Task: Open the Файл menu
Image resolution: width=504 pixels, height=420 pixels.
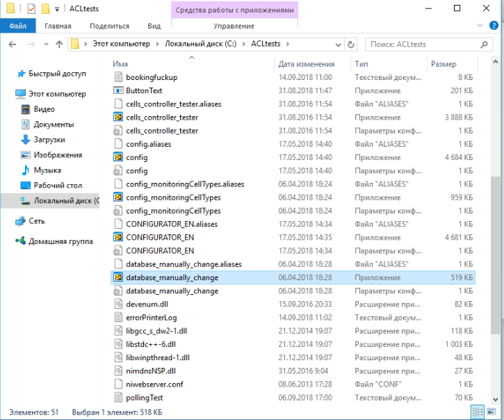Action: click(x=18, y=26)
